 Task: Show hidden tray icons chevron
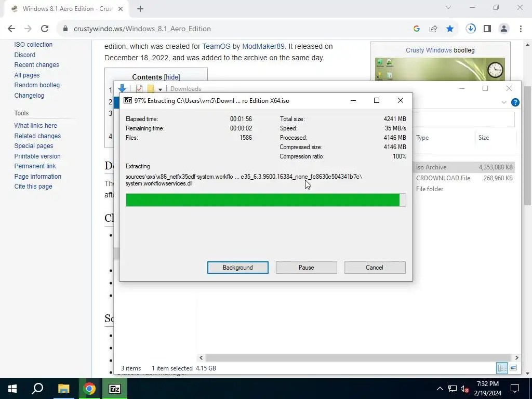tap(440, 389)
